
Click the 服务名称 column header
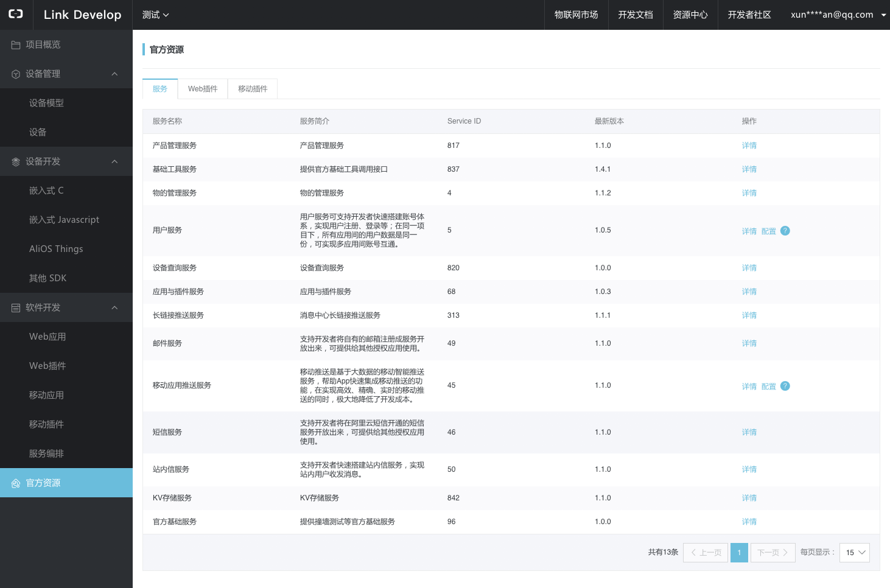click(167, 121)
